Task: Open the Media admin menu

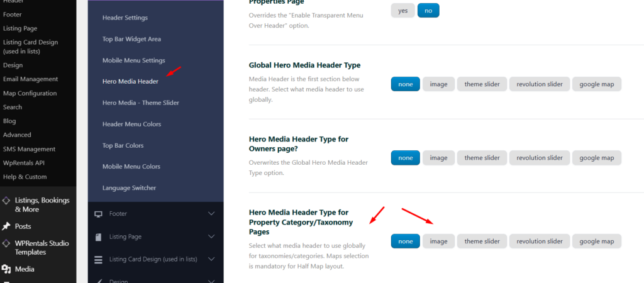Action: point(25,269)
